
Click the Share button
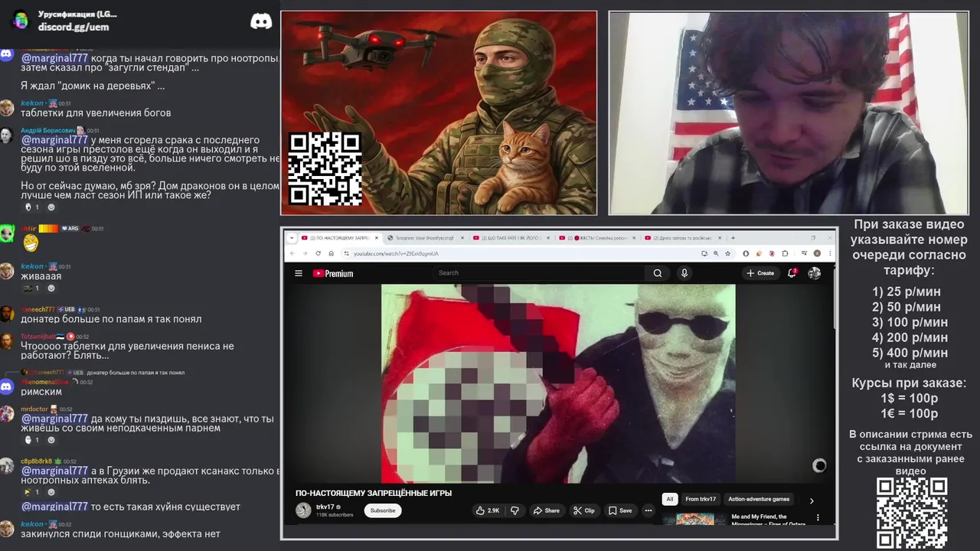tap(546, 510)
